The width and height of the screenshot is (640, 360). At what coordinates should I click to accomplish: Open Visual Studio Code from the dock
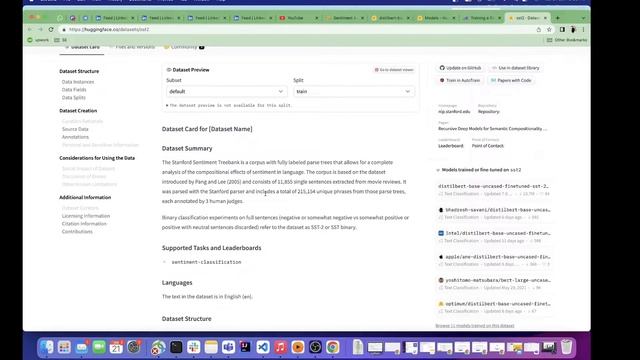[263, 347]
